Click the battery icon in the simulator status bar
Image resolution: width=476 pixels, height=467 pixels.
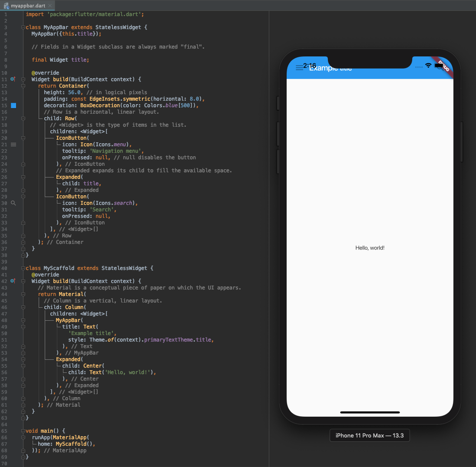tap(439, 65)
